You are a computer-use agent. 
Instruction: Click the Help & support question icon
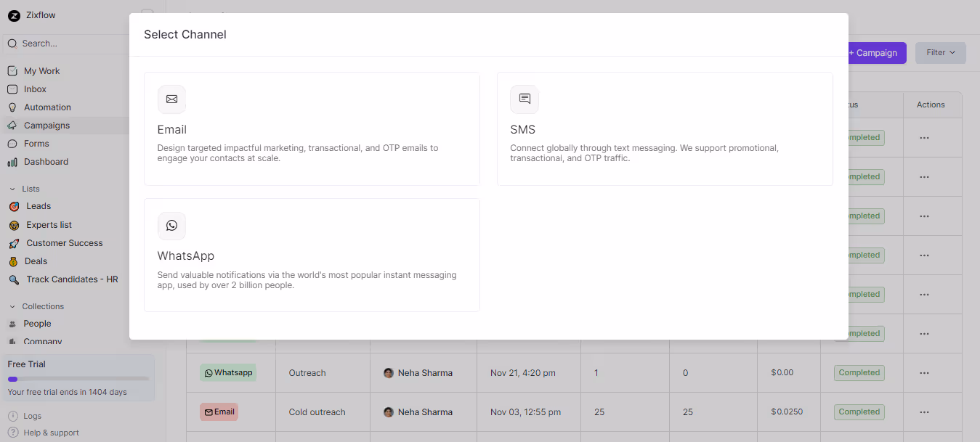click(x=13, y=433)
